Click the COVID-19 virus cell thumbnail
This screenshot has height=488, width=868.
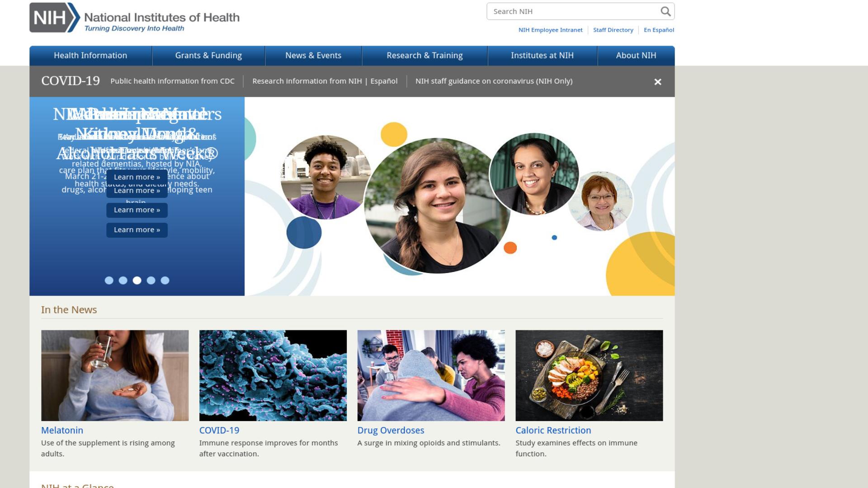[x=273, y=375]
